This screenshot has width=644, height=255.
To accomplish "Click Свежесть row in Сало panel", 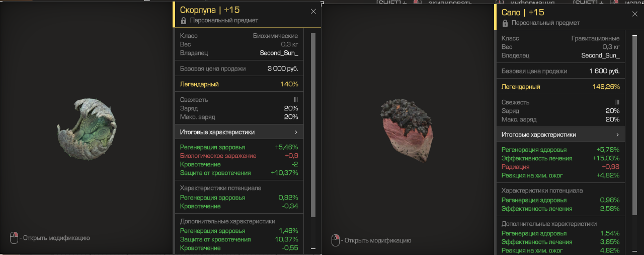I will (560, 102).
